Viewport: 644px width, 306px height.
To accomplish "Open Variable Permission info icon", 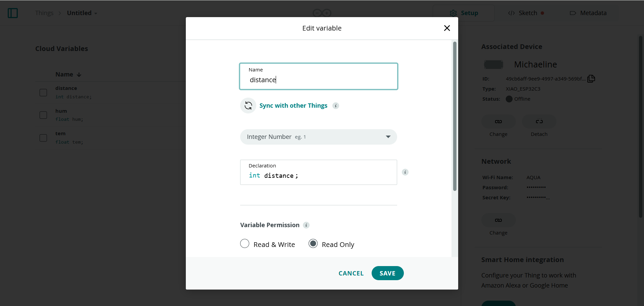I will click(x=306, y=225).
